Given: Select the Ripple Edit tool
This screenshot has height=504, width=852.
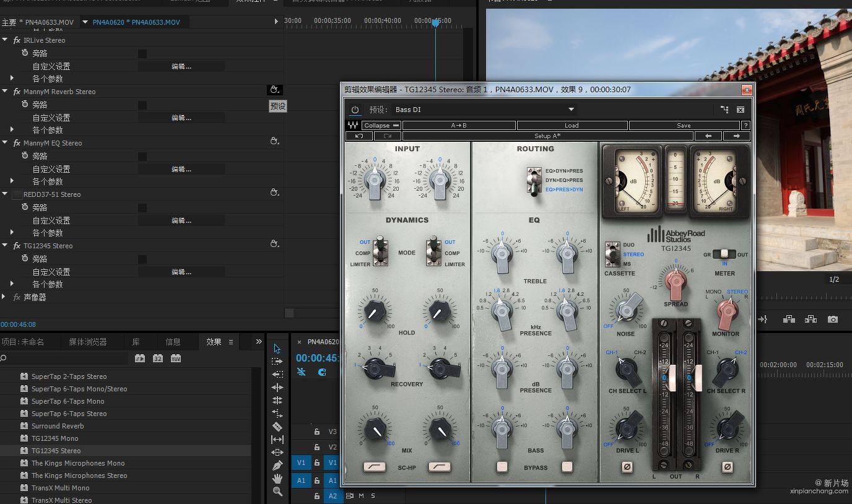Looking at the screenshot, I should tap(277, 388).
